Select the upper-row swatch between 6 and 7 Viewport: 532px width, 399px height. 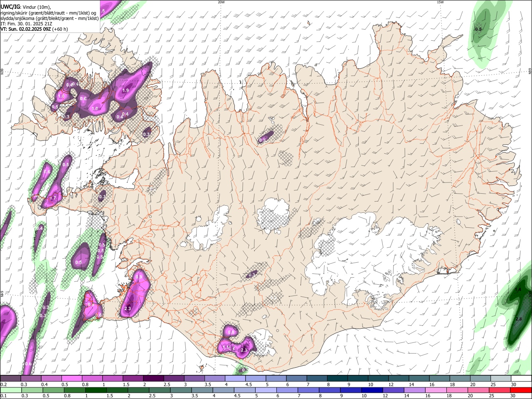click(x=296, y=379)
